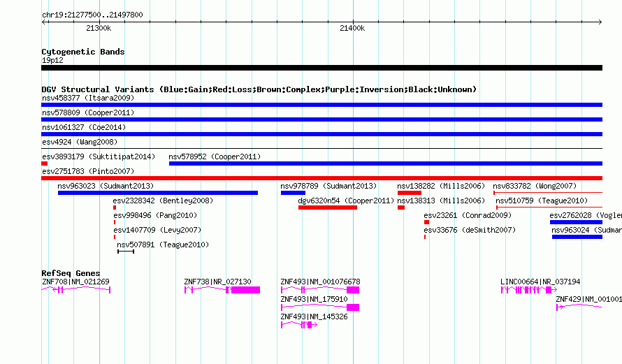622x364 pixels.
Task: Click the RefSeq Genes track title
Action: [x=71, y=272]
